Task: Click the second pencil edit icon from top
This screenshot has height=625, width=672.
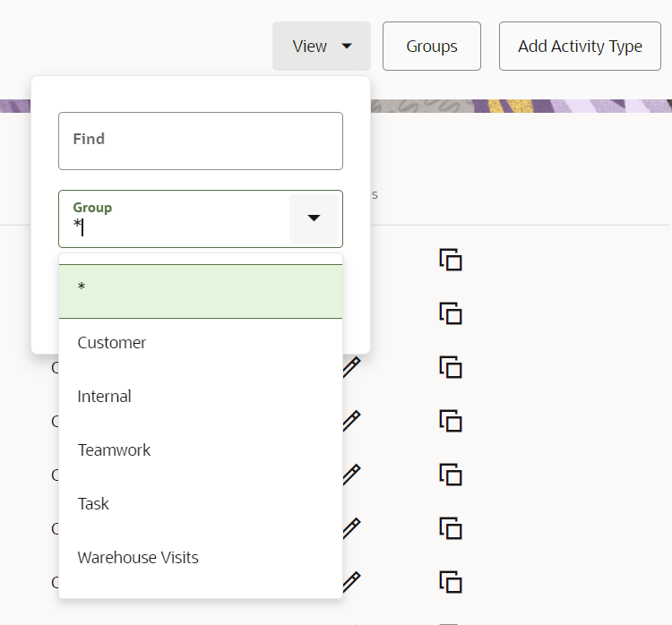Action: (351, 420)
